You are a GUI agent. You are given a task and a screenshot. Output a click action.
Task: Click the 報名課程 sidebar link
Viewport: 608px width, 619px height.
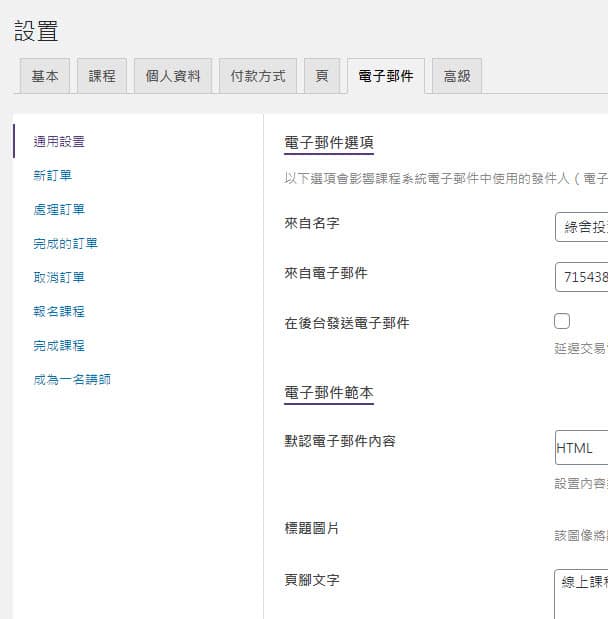(x=59, y=312)
